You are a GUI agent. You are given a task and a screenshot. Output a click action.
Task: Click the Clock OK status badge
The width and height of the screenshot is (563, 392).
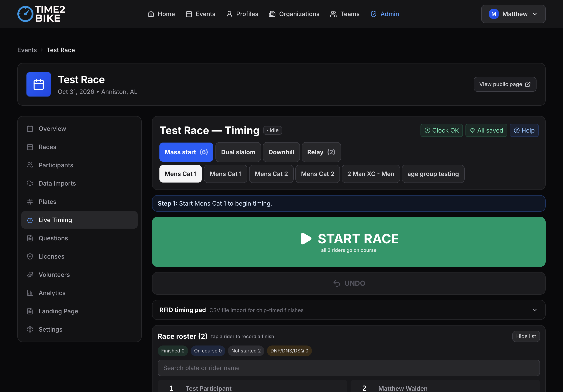click(x=441, y=130)
